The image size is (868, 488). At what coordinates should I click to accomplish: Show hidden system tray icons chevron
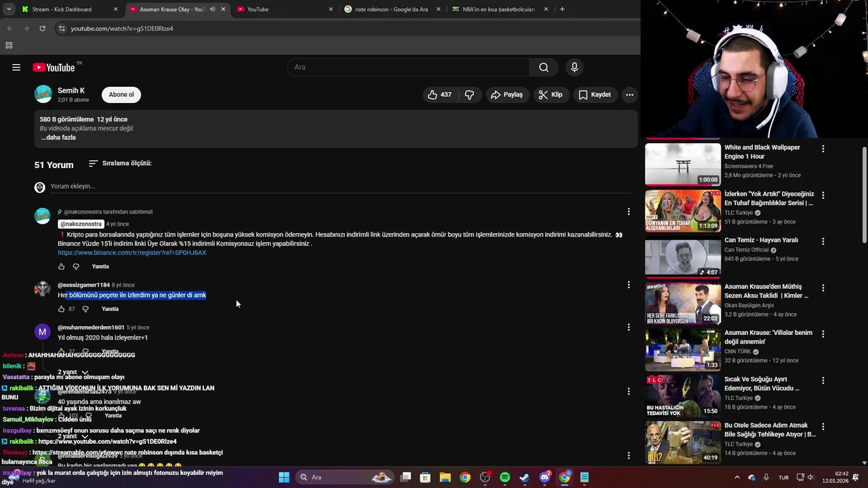[737, 477]
